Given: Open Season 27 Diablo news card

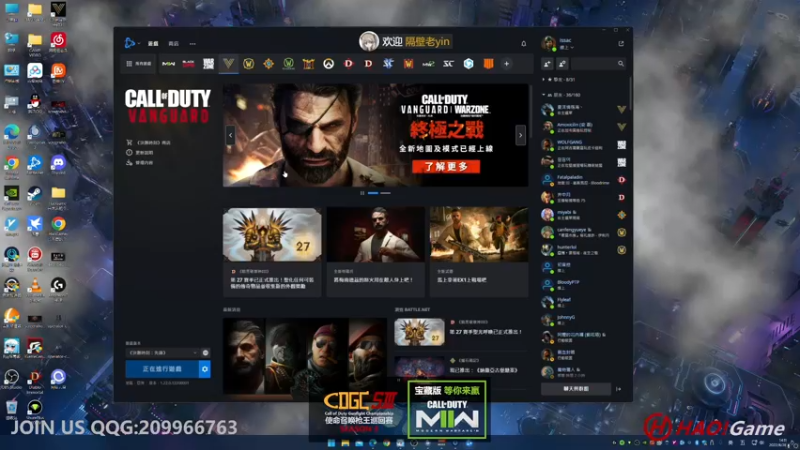Looking at the screenshot, I should tap(272, 252).
